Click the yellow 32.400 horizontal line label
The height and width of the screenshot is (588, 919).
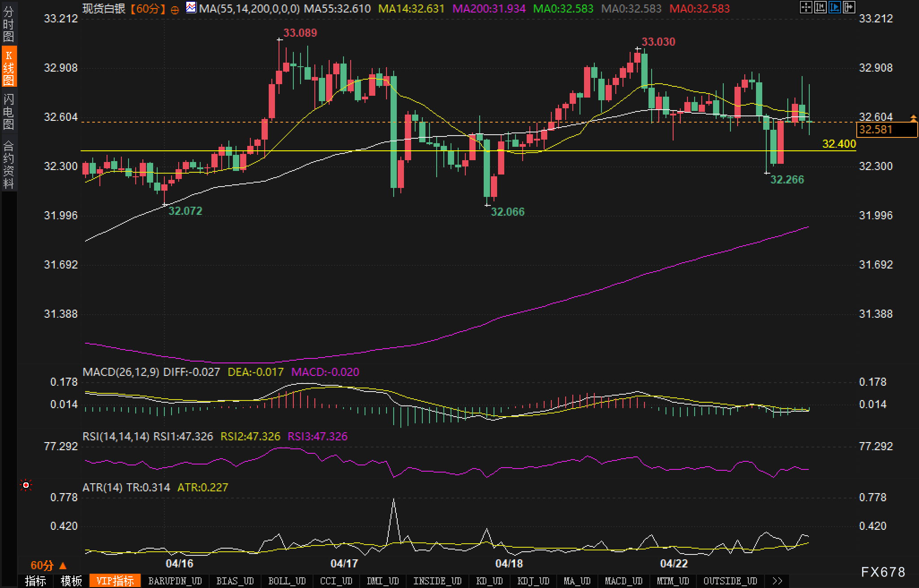839,144
